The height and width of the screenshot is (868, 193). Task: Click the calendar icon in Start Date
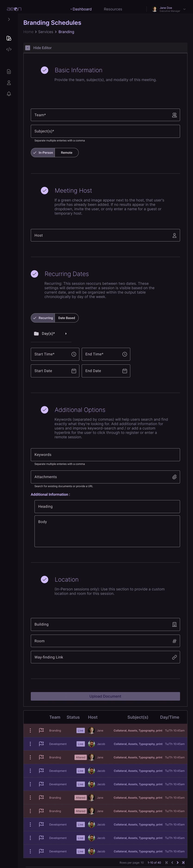click(x=73, y=371)
